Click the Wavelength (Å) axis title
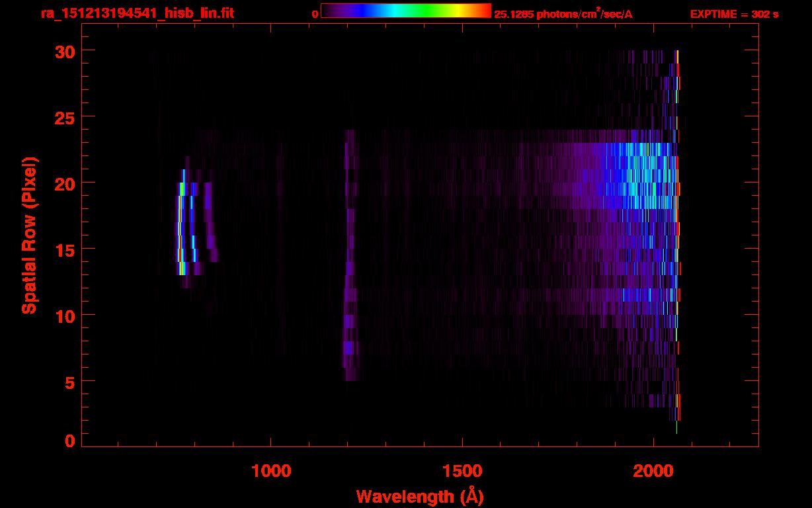This screenshot has width=812, height=508. pos(420,496)
